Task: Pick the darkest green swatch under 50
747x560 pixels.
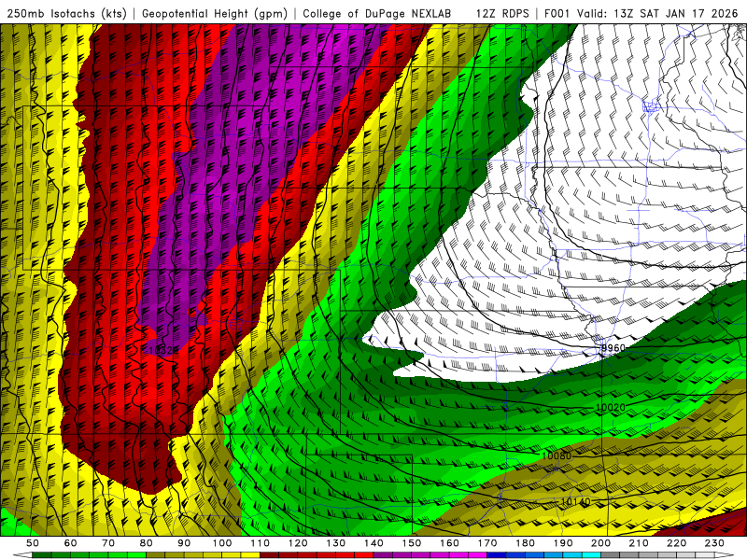Action: click(42, 555)
